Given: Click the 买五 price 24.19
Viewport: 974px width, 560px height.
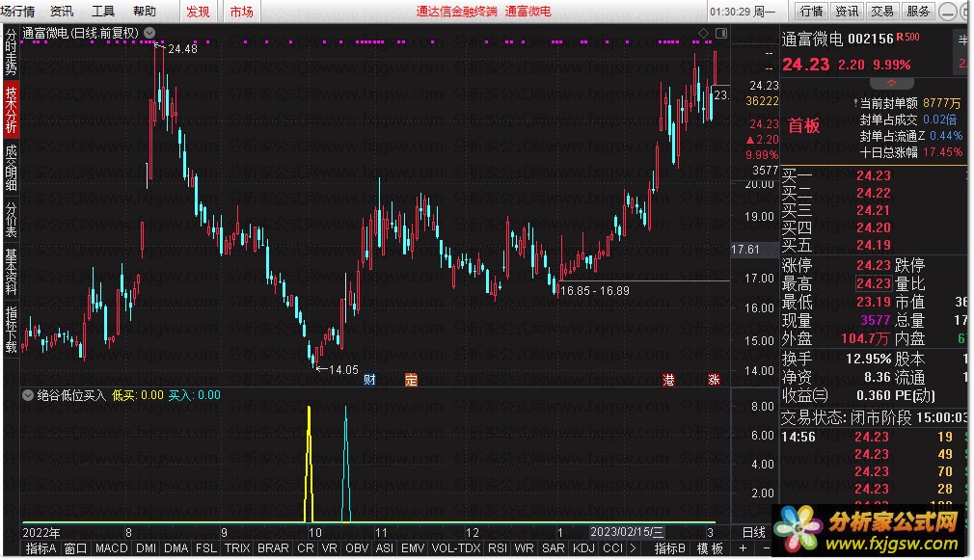Looking at the screenshot, I should (x=874, y=245).
